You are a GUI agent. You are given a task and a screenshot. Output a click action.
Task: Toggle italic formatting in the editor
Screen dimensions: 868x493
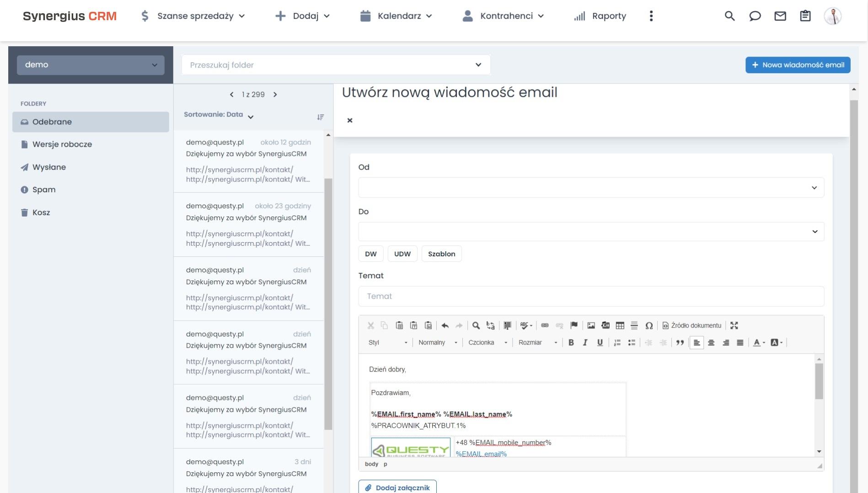pos(584,343)
